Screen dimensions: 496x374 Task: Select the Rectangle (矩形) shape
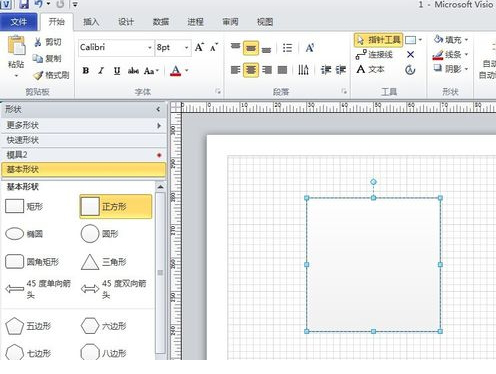click(24, 207)
